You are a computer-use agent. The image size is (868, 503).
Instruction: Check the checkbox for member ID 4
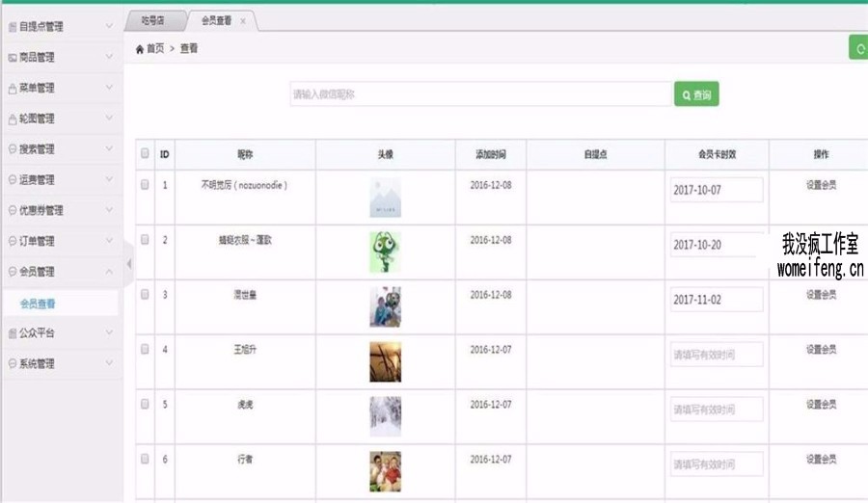[145, 349]
